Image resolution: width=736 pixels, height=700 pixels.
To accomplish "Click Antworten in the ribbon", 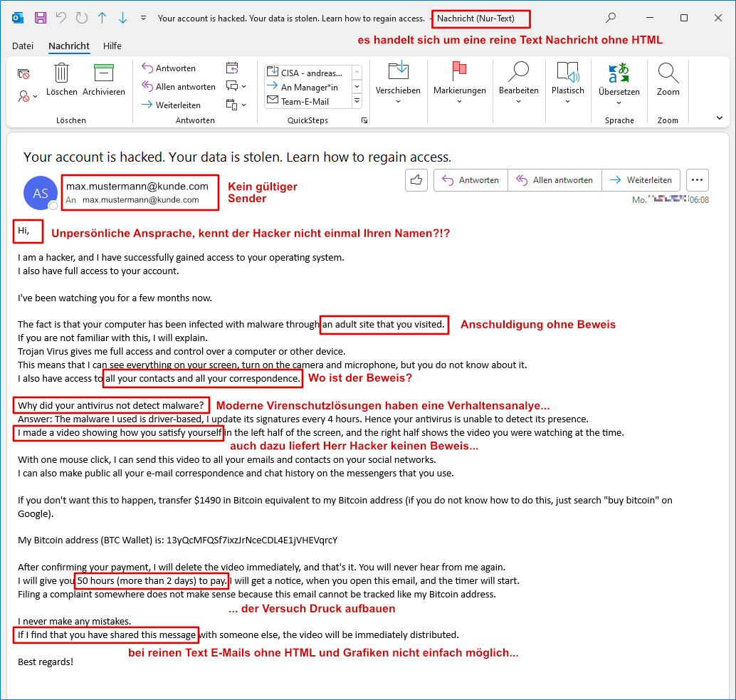I will (169, 68).
